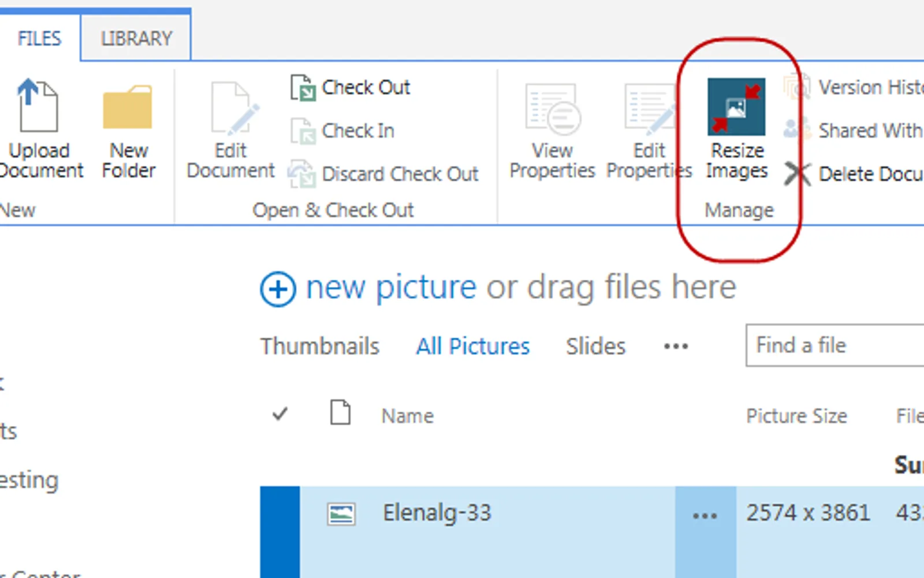
Task: Click the Elenalg-33 image file icon
Action: (x=341, y=514)
